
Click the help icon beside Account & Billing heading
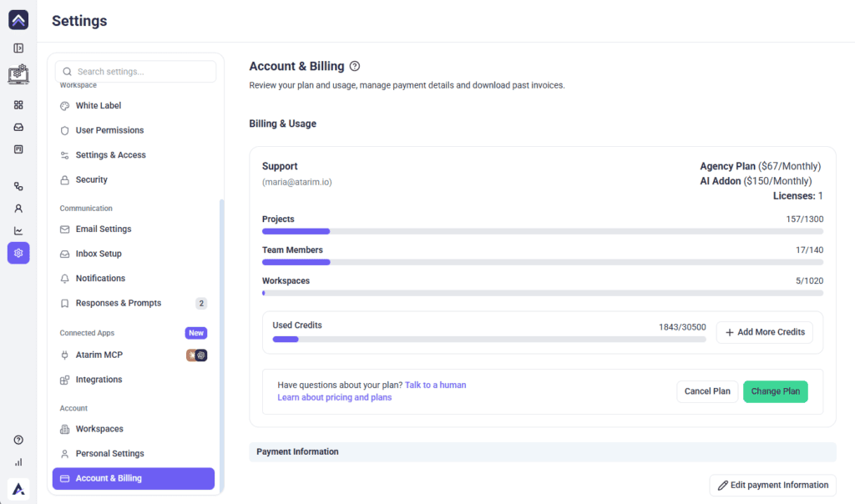pos(354,66)
